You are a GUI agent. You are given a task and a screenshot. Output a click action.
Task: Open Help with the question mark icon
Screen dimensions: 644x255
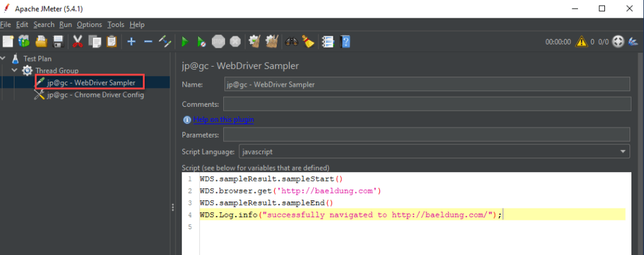click(345, 41)
